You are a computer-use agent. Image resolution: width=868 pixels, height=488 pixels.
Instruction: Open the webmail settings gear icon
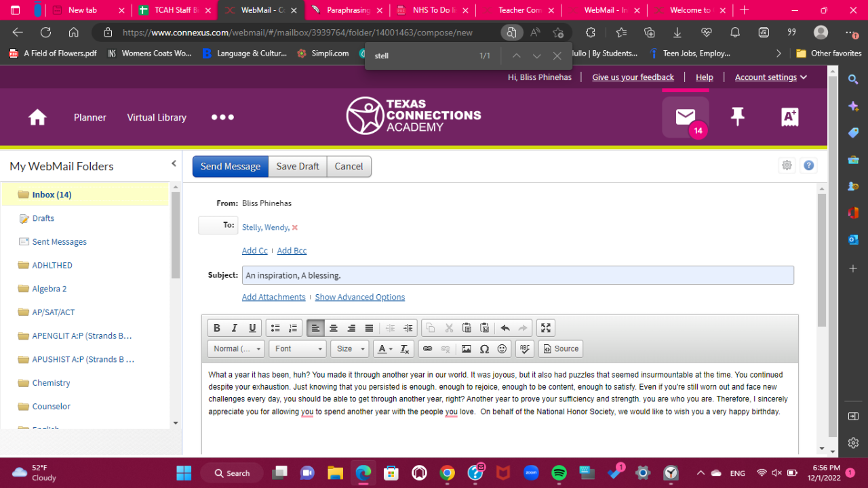pyautogui.click(x=787, y=165)
